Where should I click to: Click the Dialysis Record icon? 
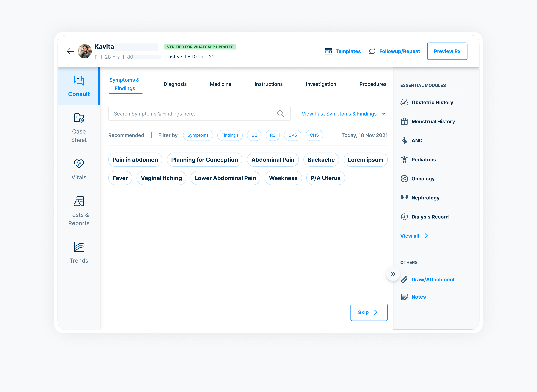tap(404, 217)
